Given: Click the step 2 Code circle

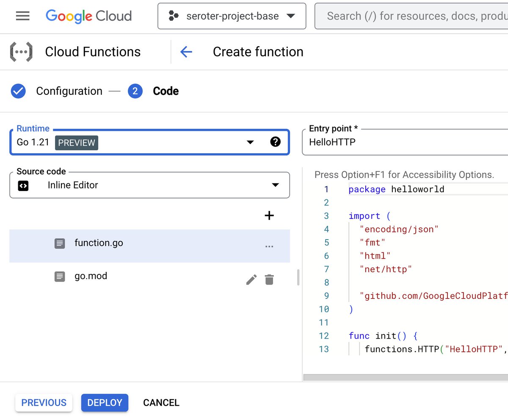Looking at the screenshot, I should pos(135,91).
